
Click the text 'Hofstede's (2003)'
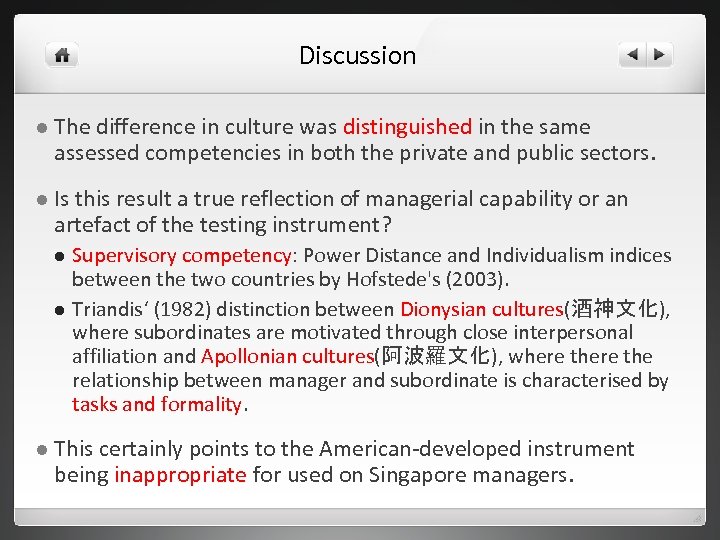tap(425, 279)
